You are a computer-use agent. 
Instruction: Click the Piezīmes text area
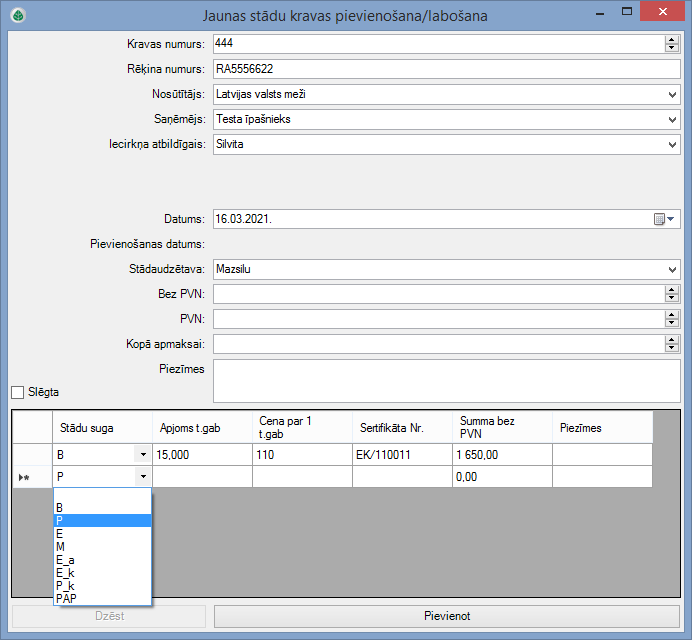(445, 380)
